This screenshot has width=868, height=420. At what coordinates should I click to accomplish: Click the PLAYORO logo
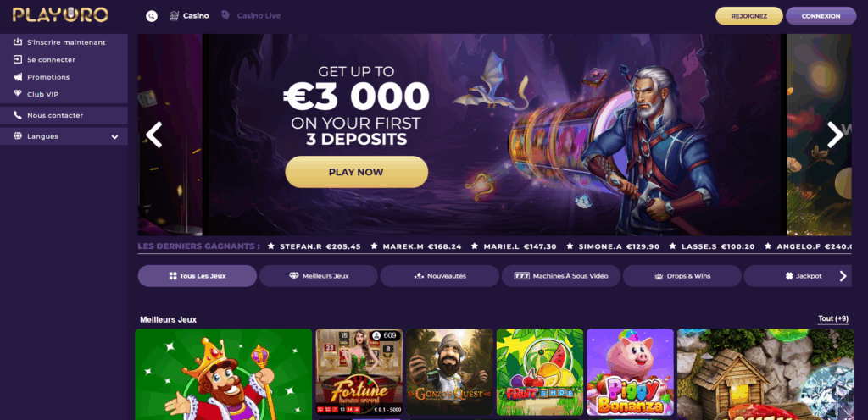pos(60,15)
